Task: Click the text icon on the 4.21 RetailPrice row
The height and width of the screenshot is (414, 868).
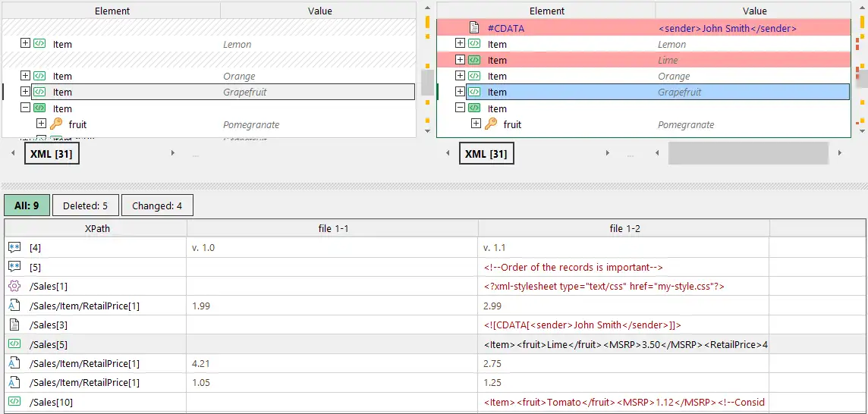Action: click(15, 364)
